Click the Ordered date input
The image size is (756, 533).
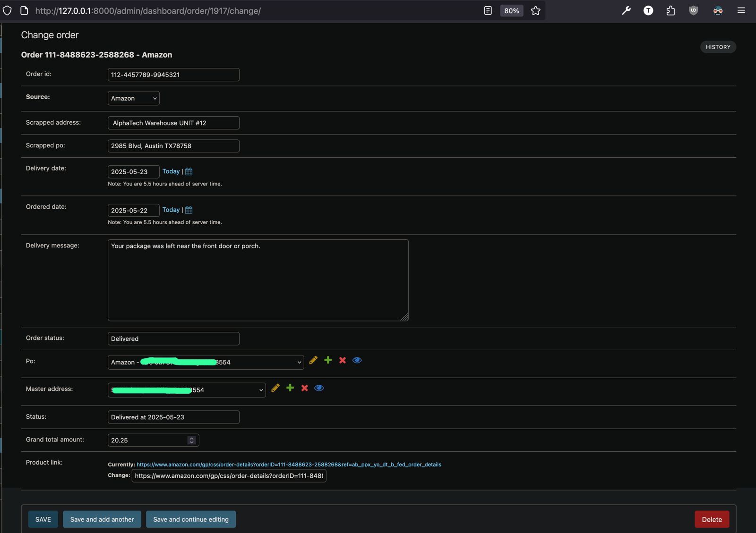click(133, 211)
